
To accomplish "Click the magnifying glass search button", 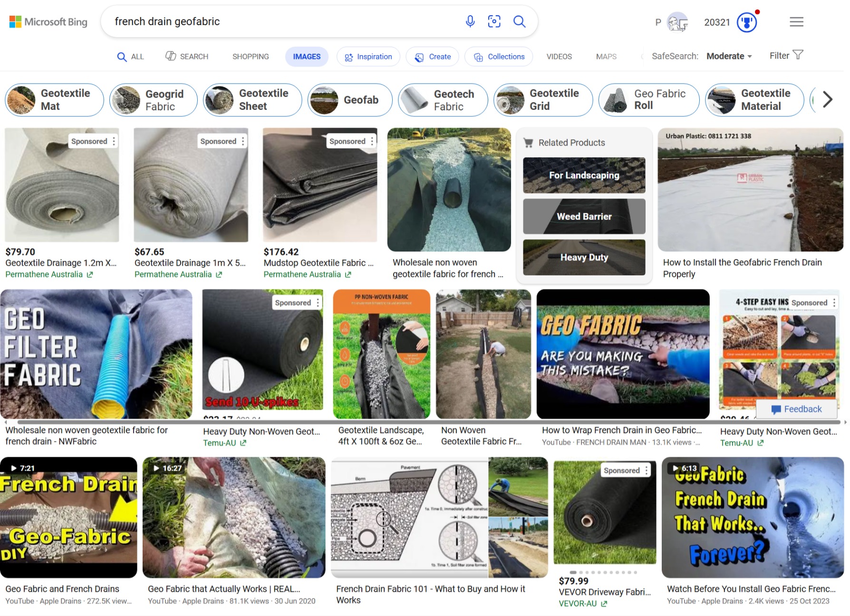I will pyautogui.click(x=519, y=21).
